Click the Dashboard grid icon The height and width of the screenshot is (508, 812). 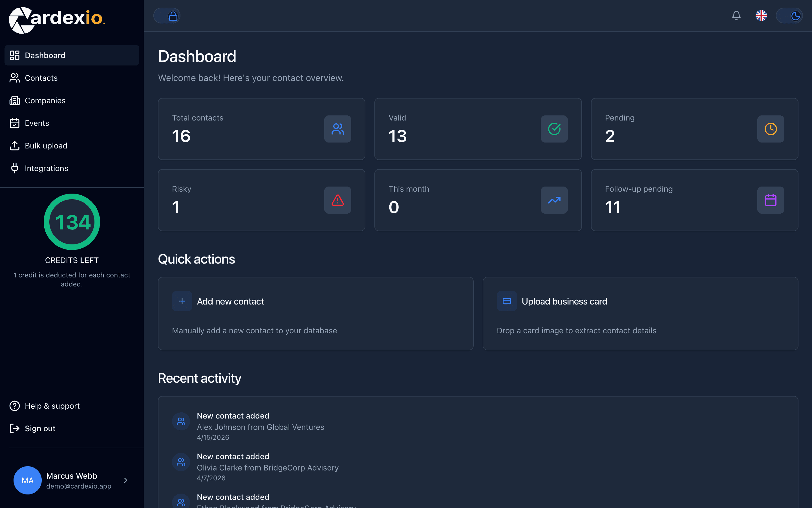click(14, 55)
